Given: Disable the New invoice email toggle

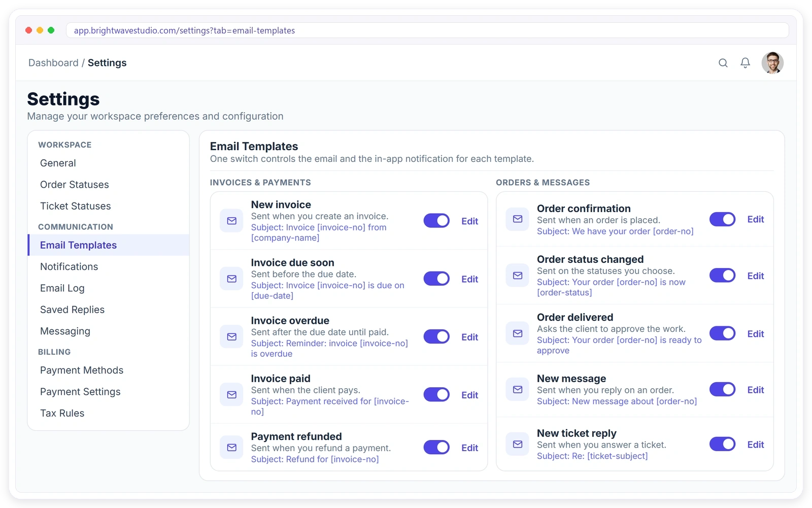Looking at the screenshot, I should (436, 221).
